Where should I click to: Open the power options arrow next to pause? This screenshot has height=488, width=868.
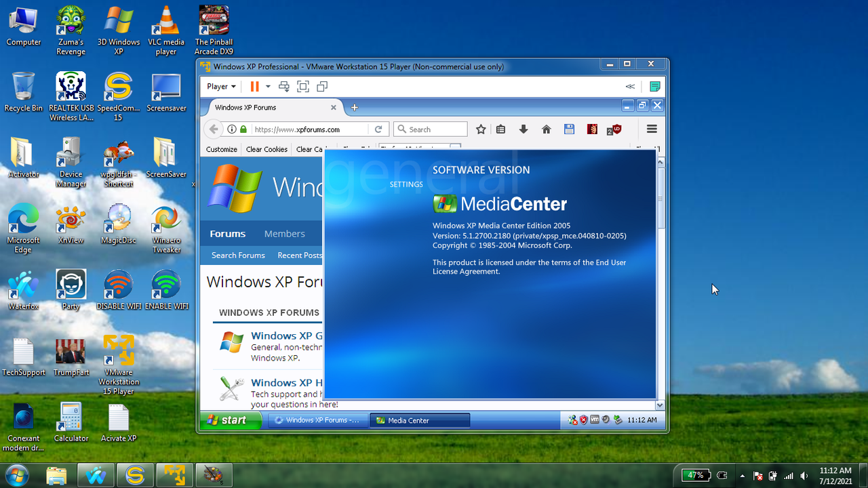[268, 87]
